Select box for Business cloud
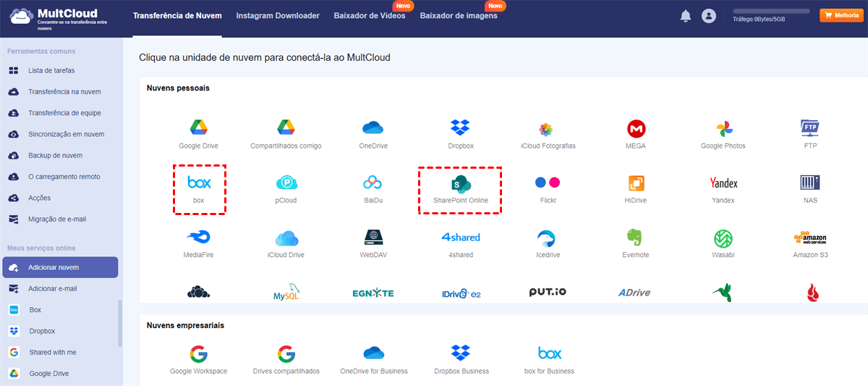This screenshot has height=386, width=868. tap(550, 353)
